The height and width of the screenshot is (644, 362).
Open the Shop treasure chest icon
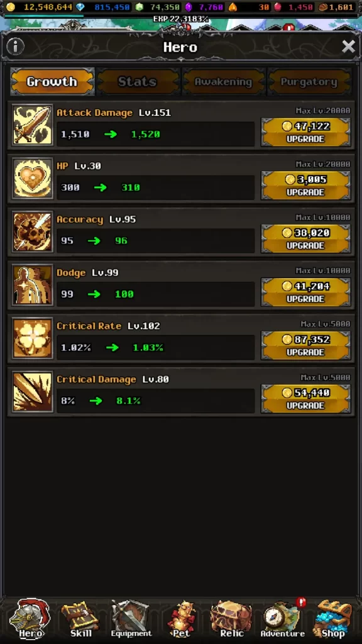coord(333,619)
